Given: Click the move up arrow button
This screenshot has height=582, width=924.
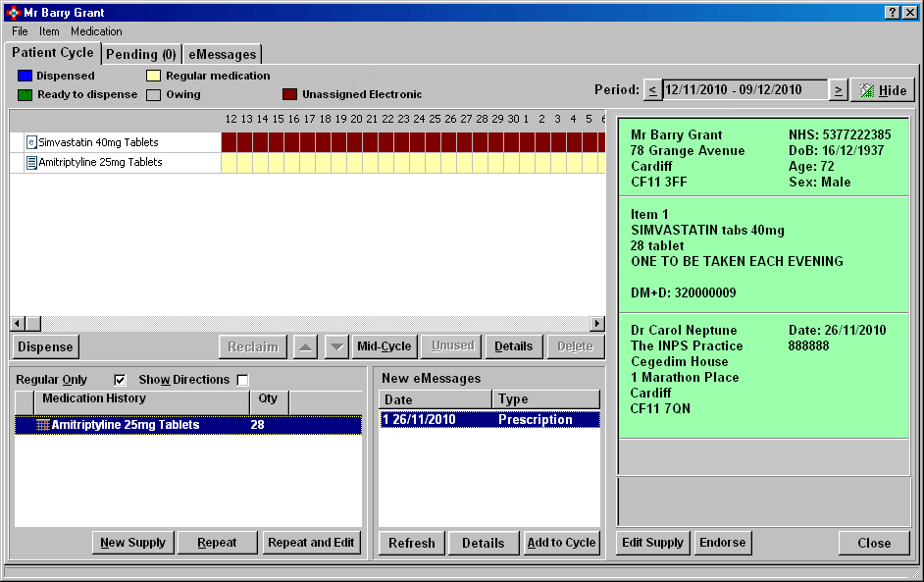Looking at the screenshot, I should coord(306,346).
